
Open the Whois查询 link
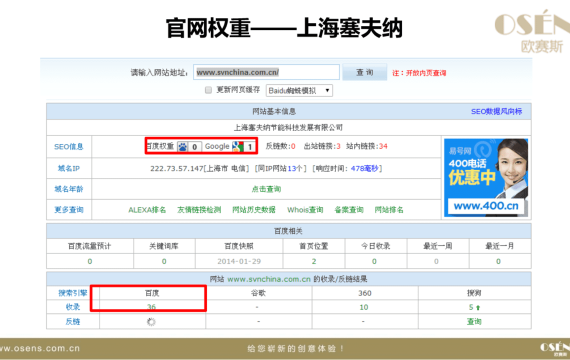305,210
